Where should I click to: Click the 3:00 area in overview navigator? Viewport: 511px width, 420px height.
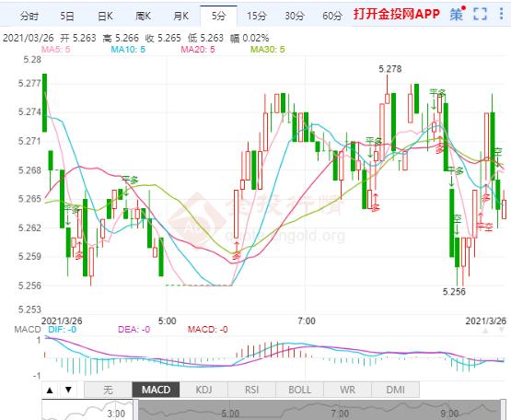116,414
